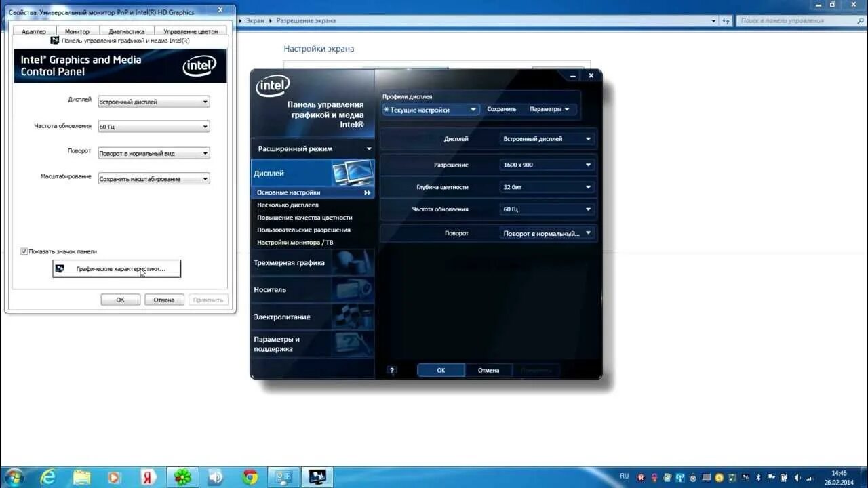868x488 pixels.
Task: Switch to the Intel graphics panel taskbar icon
Action: click(317, 477)
